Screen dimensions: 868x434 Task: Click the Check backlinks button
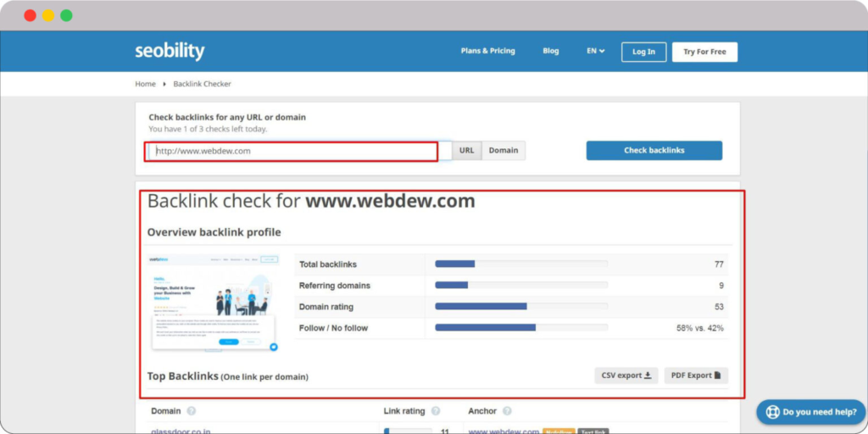click(654, 151)
